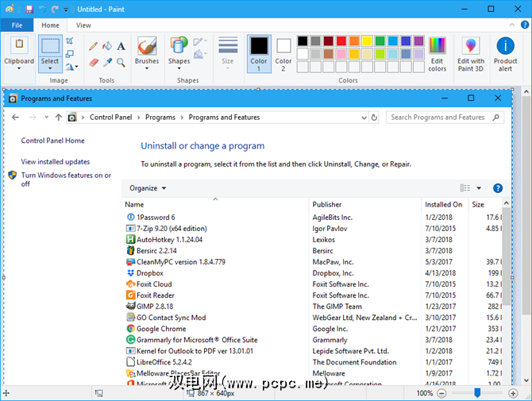Click the Select tool button

pyautogui.click(x=50, y=54)
